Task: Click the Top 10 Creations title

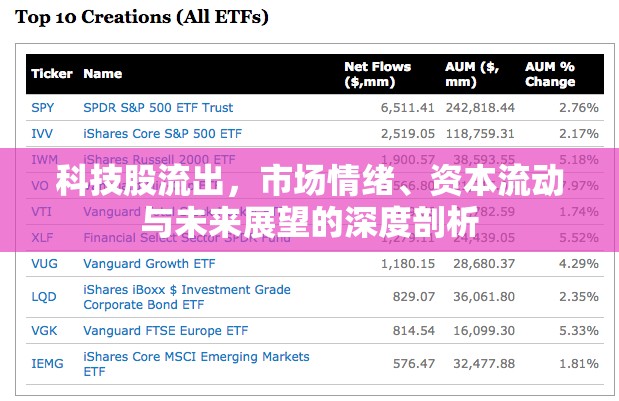Action: coord(142,17)
